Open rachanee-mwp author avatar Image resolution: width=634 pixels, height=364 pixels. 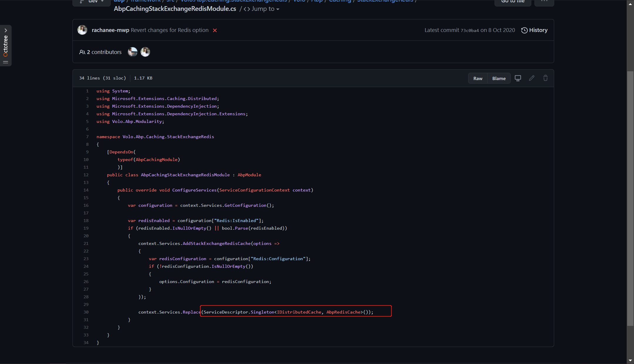pos(82,30)
